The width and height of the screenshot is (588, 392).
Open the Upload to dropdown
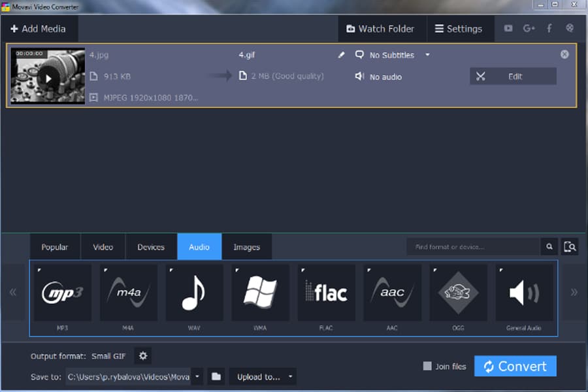click(263, 376)
